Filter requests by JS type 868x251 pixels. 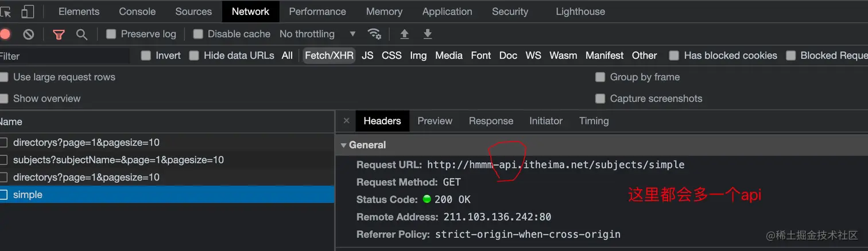[x=367, y=56]
